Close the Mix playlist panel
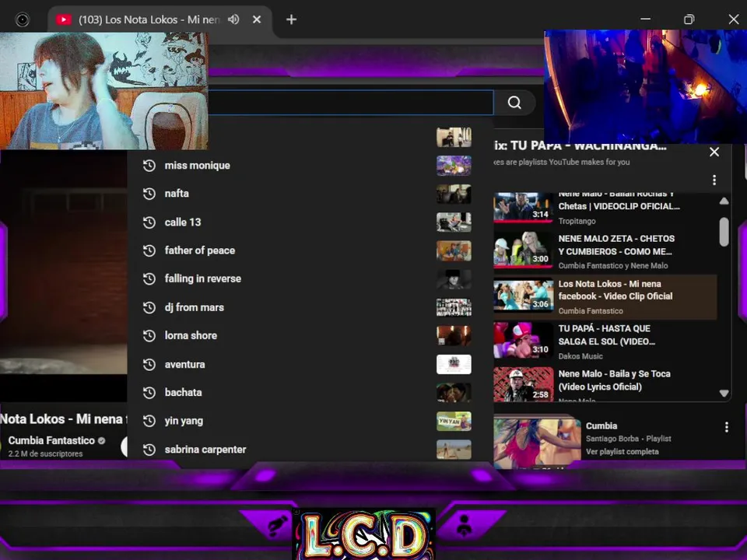The image size is (747, 560). point(714,152)
